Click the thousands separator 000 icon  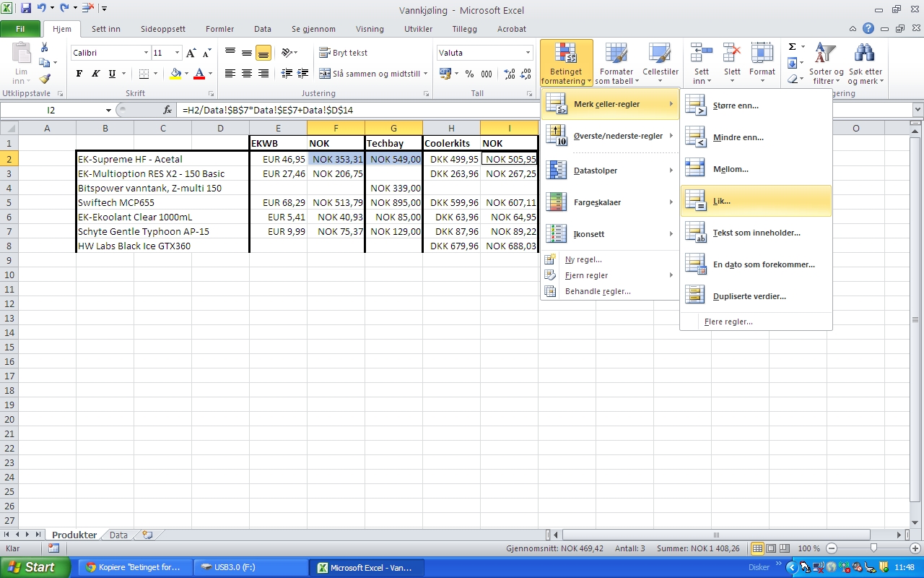487,74
